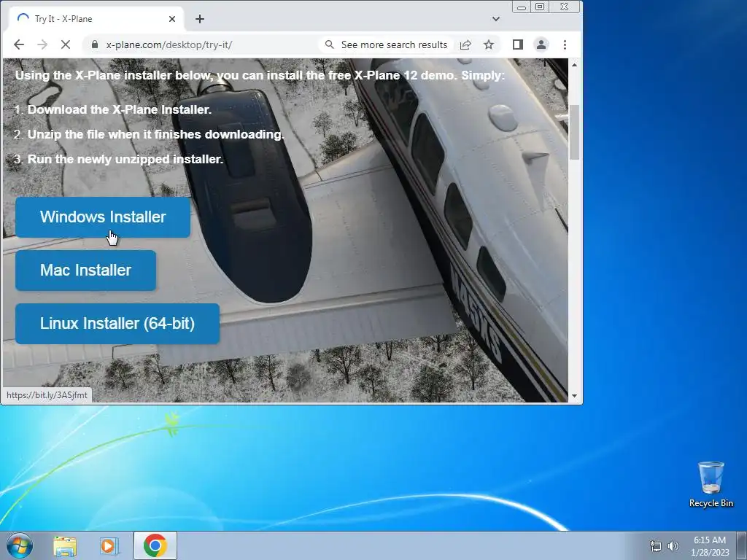Image resolution: width=747 pixels, height=560 pixels.
Task: Open the Windows Start menu
Action: tap(20, 545)
